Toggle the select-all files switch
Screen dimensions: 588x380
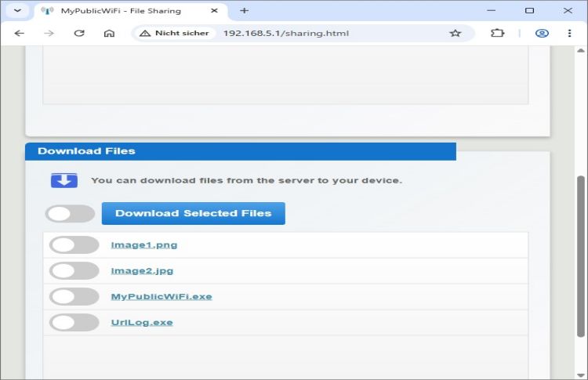70,214
